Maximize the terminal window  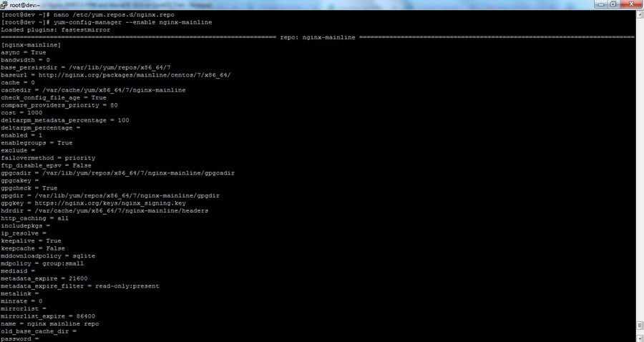(613, 4)
